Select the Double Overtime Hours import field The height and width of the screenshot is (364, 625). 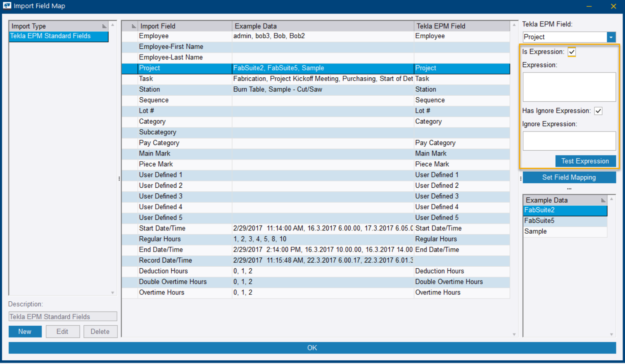(316, 282)
